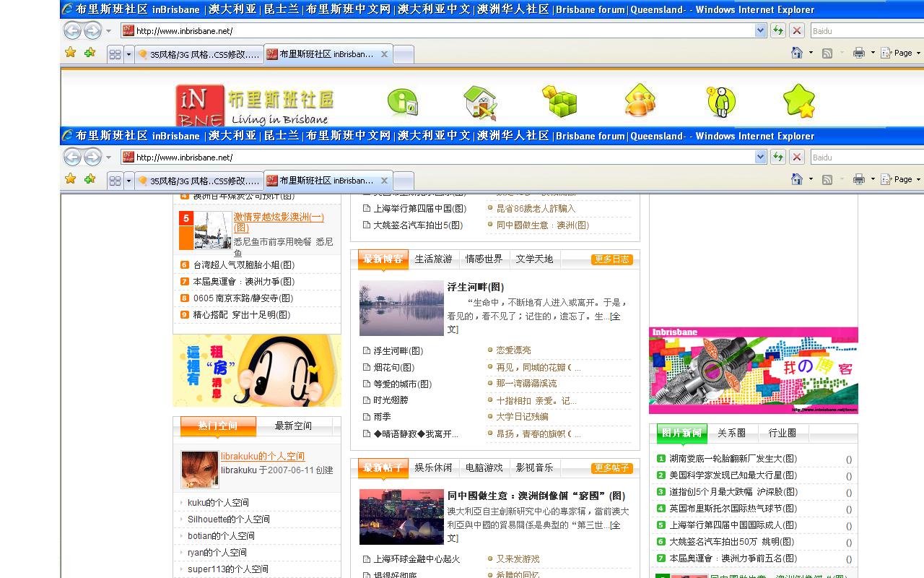Screen dimensions: 924x578
Task: Expand address bar dropdown above the site logo
Action: coord(760,30)
